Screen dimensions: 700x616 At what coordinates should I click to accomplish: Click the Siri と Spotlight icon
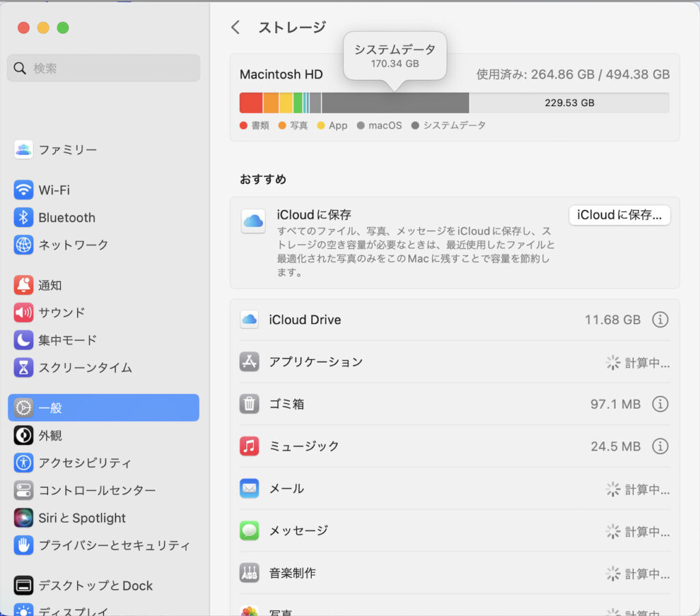[x=23, y=518]
